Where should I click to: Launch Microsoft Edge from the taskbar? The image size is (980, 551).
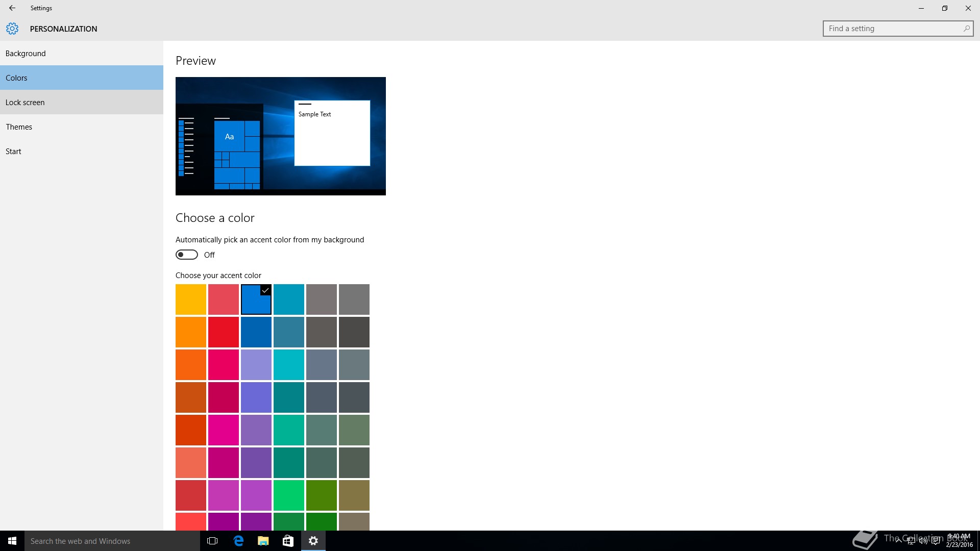pos(238,541)
